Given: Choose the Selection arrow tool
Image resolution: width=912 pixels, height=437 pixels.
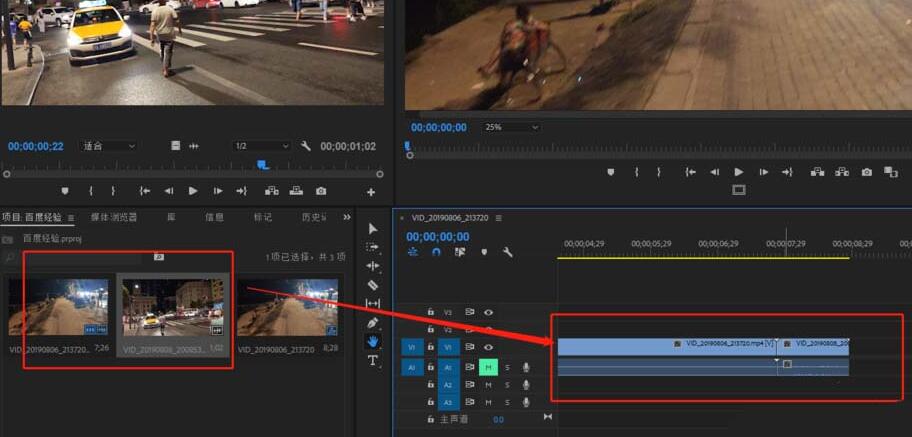Looking at the screenshot, I should 373,229.
